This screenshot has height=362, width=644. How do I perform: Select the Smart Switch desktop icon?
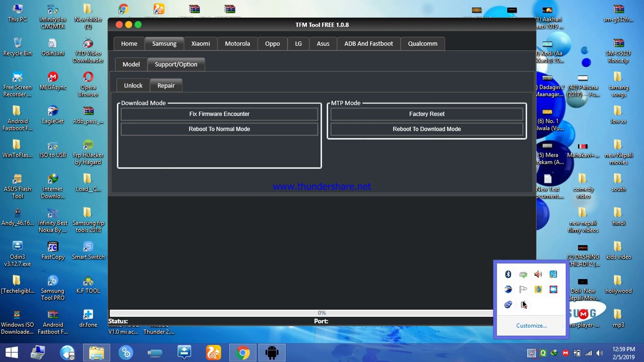click(x=88, y=250)
